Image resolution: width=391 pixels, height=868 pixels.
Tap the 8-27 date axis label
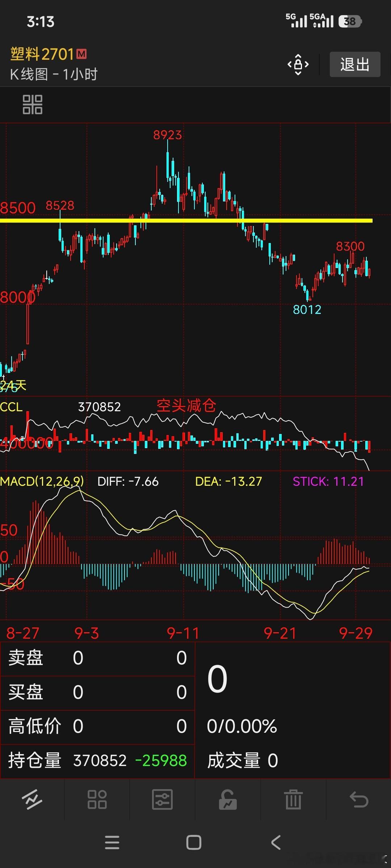(x=22, y=633)
